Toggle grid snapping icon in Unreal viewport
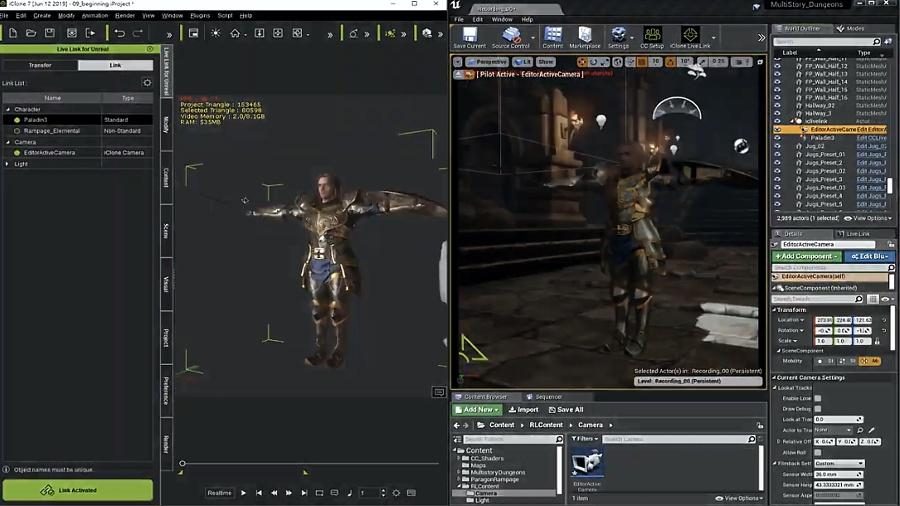The height and width of the screenshot is (506, 900). coord(642,62)
